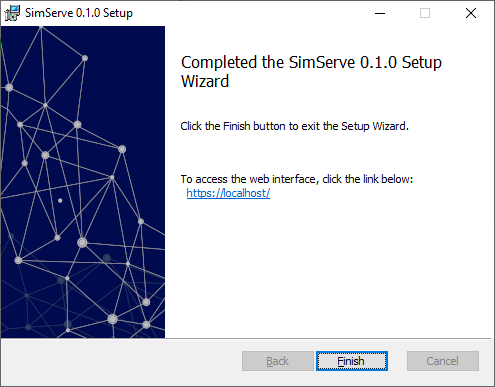
Task: Click the Finish button to exit setup
Action: click(352, 361)
